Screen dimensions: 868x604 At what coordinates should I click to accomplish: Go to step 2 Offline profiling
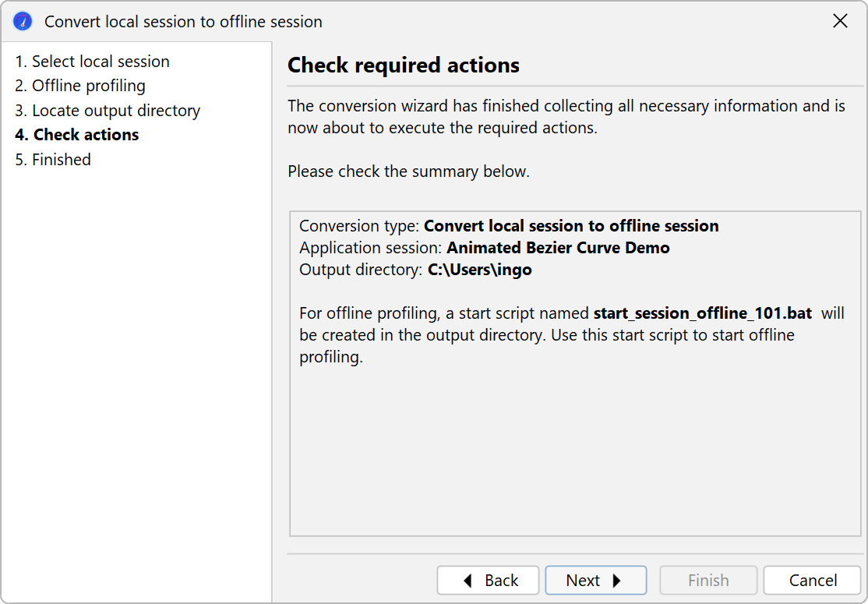(80, 86)
